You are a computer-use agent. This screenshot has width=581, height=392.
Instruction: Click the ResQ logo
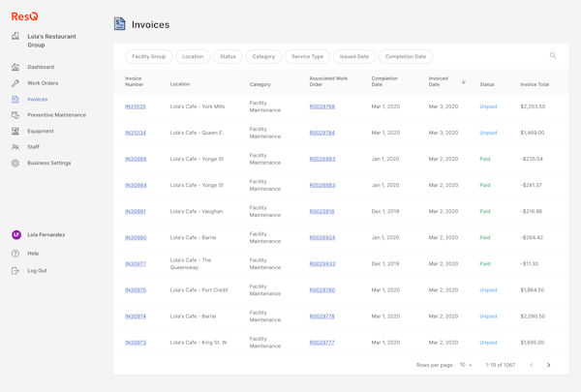pyautogui.click(x=24, y=16)
